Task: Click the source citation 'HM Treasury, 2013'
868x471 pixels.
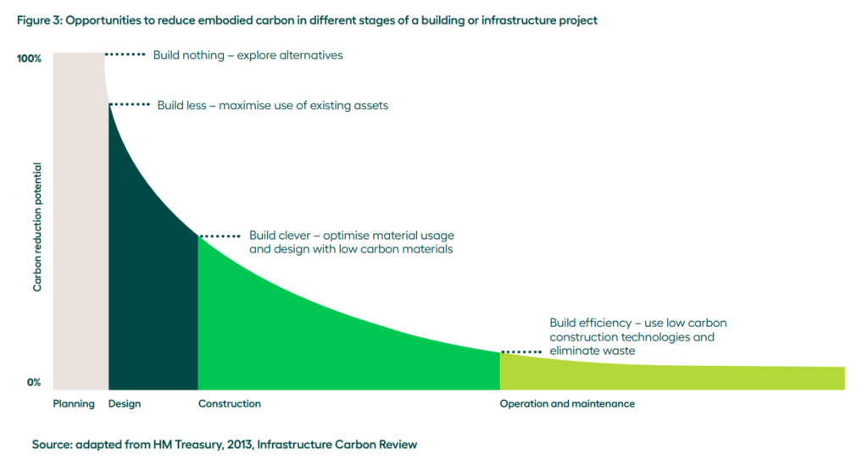Action: 203,445
